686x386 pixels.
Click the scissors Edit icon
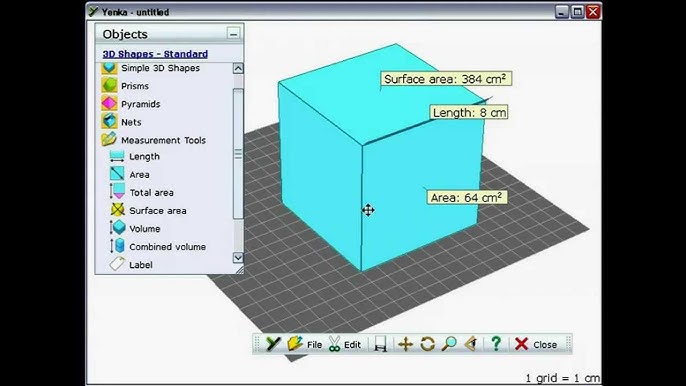click(x=335, y=344)
